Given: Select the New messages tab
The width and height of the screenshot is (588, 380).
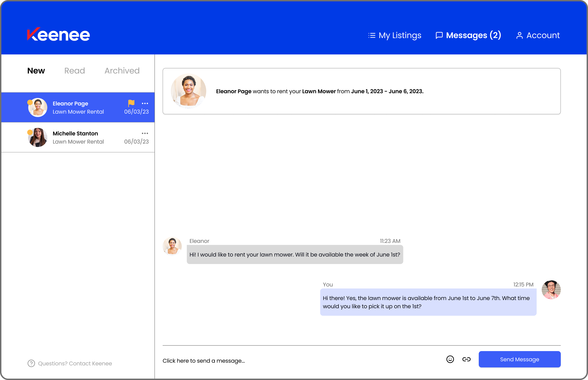Looking at the screenshot, I should 36,71.
